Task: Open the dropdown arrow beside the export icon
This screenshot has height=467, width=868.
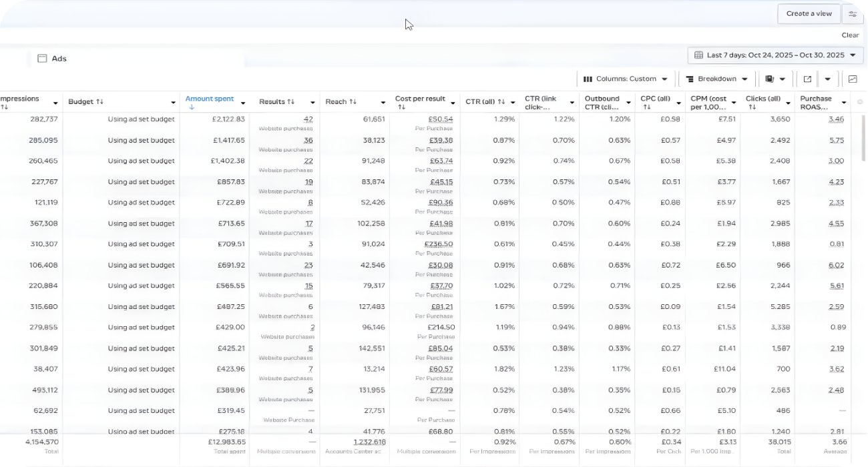Action: pyautogui.click(x=826, y=79)
